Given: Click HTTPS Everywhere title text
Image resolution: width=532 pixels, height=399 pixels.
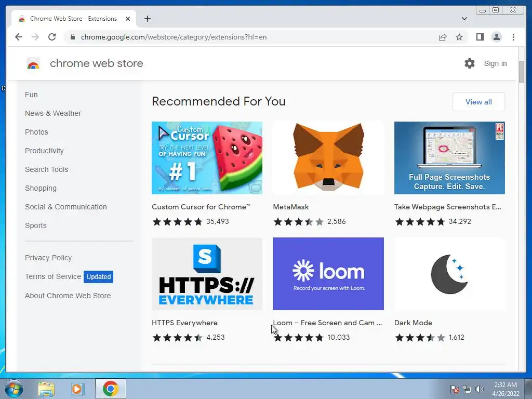Looking at the screenshot, I should point(184,323).
